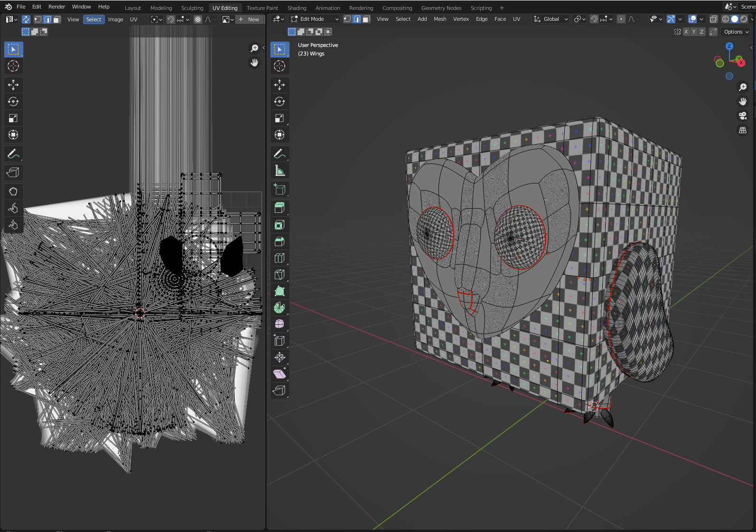Screen dimensions: 756x532
Task: Open the Global transform orientation dropdown
Action: pyautogui.click(x=551, y=19)
